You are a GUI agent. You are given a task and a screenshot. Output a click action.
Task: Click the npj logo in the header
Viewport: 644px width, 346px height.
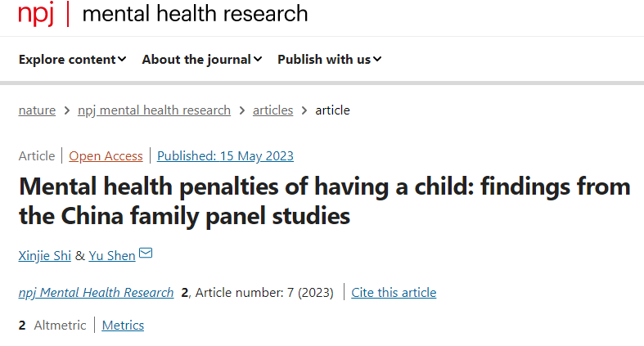(36, 14)
